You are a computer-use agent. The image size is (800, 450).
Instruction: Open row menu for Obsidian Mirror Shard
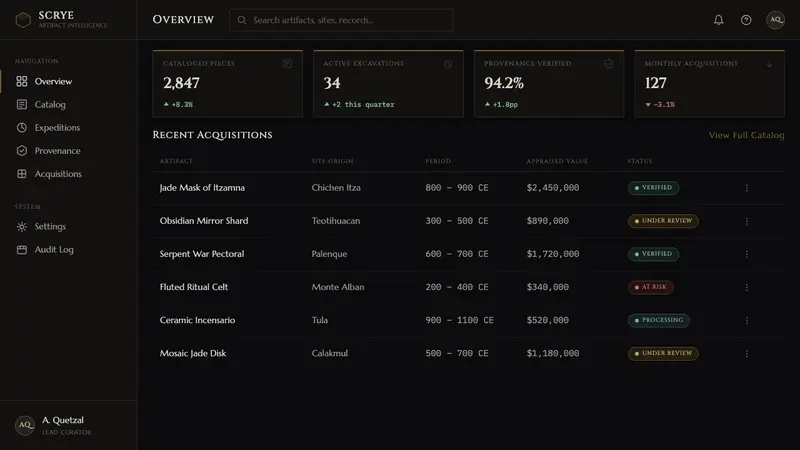747,221
